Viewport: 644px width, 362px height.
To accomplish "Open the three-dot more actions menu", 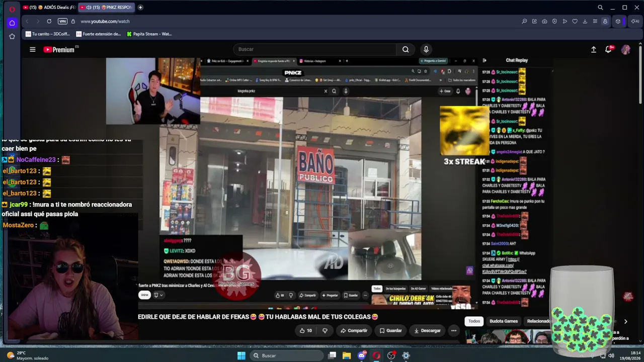I will (454, 331).
